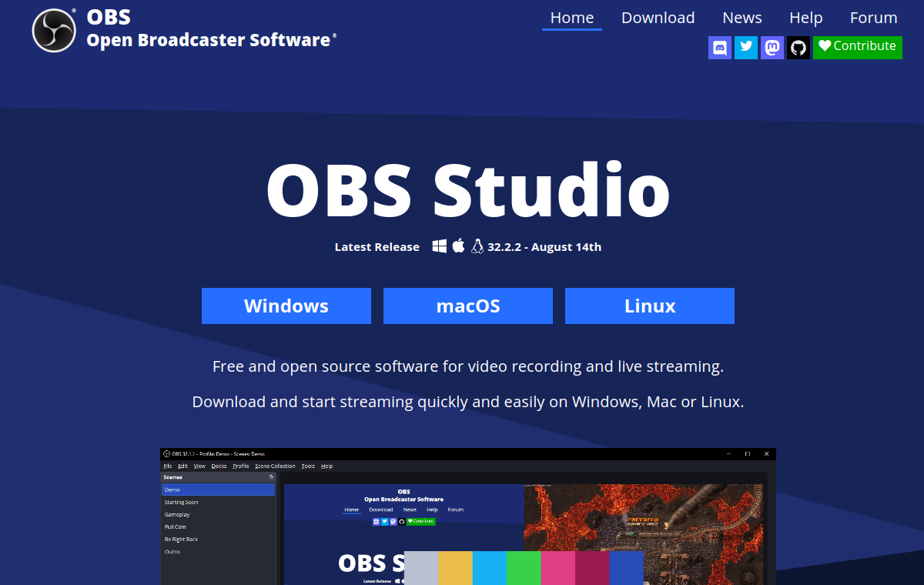Viewport: 924px width, 585px height.
Task: Click the OBS Open Broadcaster Software title
Action: 211,29
